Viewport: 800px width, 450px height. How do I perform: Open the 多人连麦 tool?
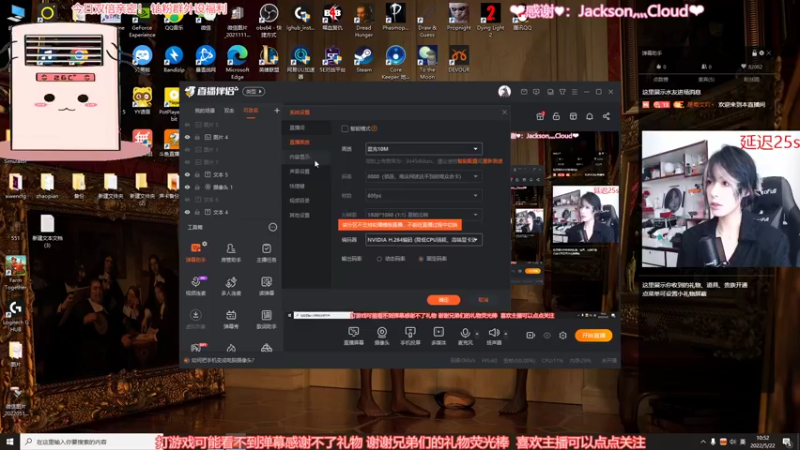point(231,286)
